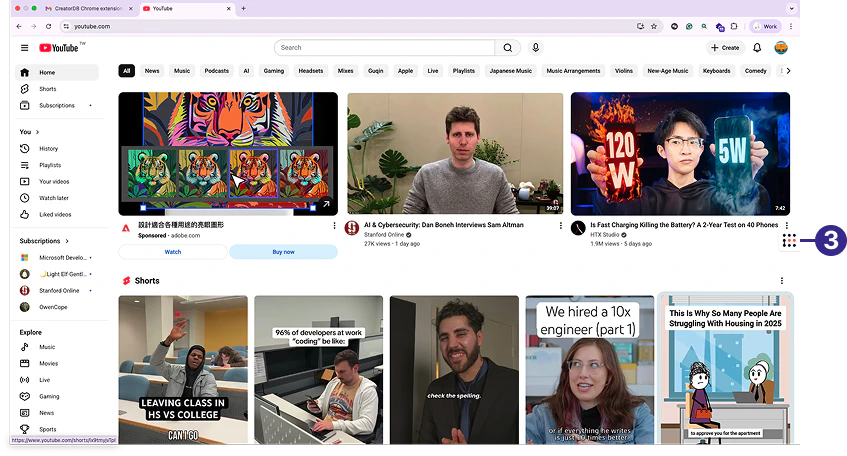
Task: Open the OwenCope subscription
Action: coord(56,307)
